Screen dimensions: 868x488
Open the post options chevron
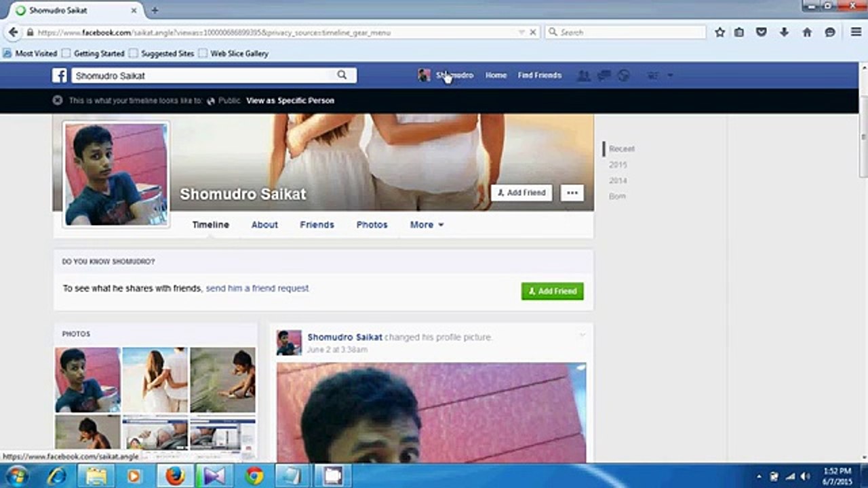582,335
